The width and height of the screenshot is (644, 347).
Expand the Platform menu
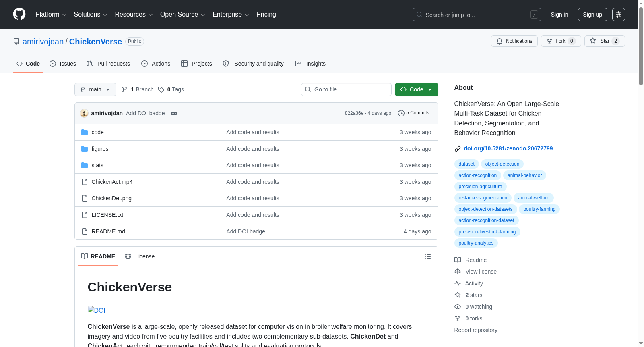click(x=51, y=15)
